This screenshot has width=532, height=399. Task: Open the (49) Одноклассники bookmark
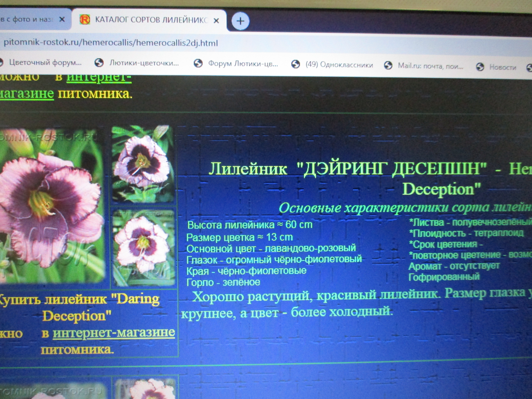click(339, 65)
